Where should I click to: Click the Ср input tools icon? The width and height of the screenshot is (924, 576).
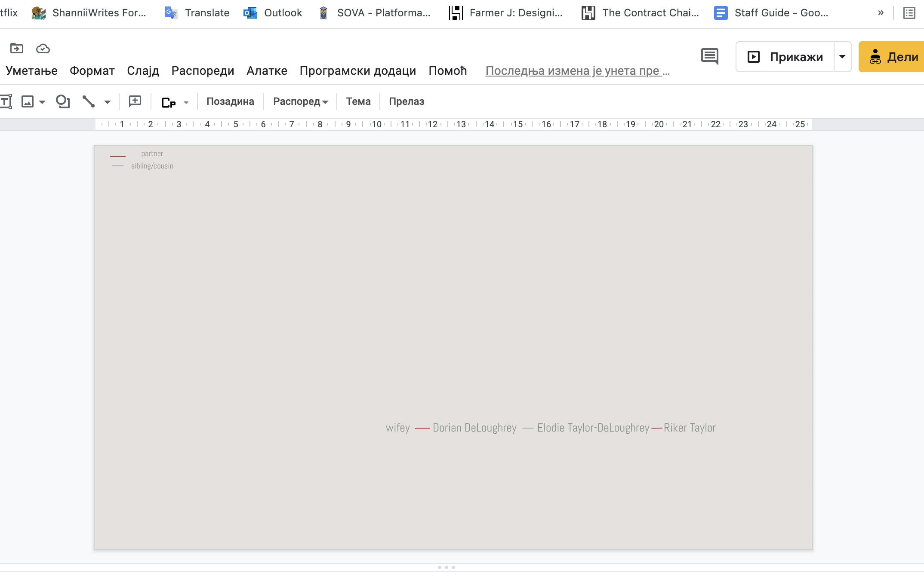[x=168, y=102]
